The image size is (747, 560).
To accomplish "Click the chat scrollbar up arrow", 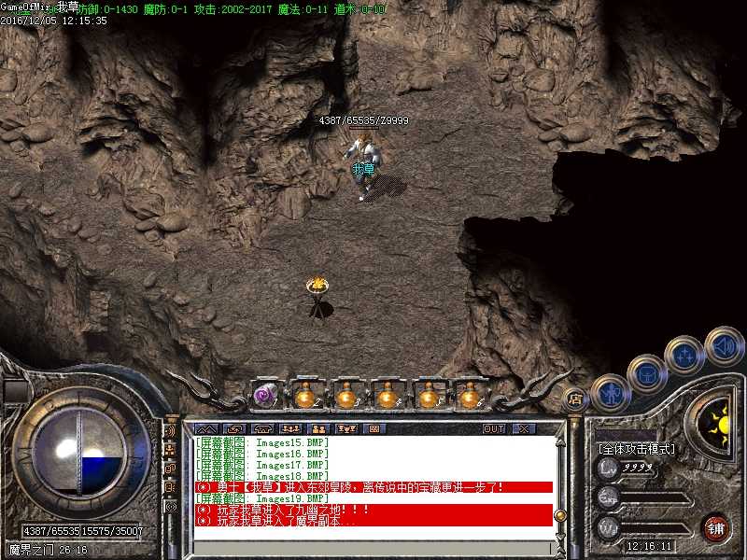I will 561,442.
